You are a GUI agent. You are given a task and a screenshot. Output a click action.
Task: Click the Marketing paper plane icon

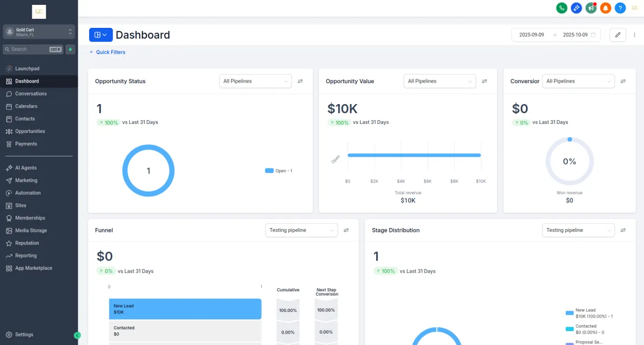tap(9, 180)
